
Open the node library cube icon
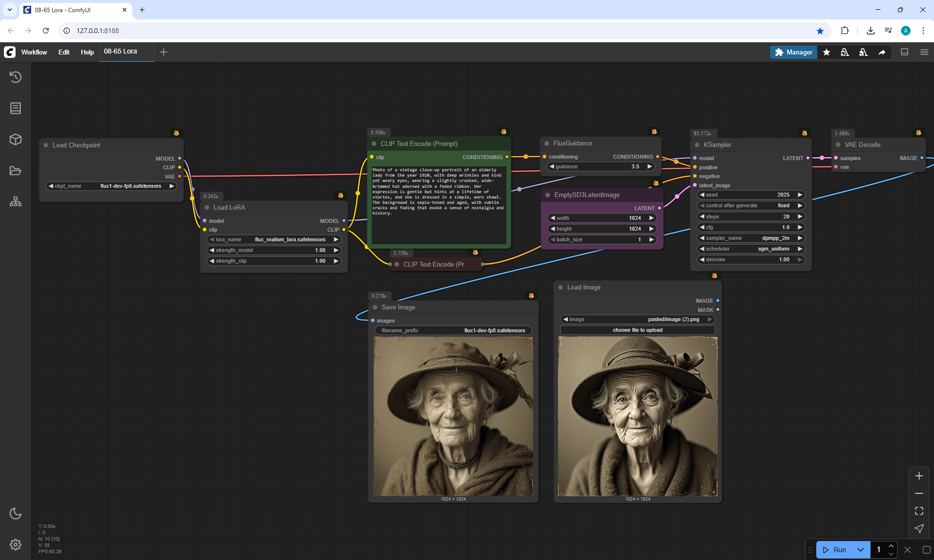click(16, 139)
